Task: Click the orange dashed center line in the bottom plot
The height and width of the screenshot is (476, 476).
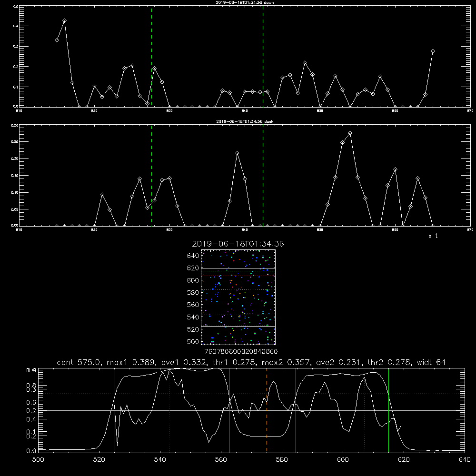Action: 267,410
